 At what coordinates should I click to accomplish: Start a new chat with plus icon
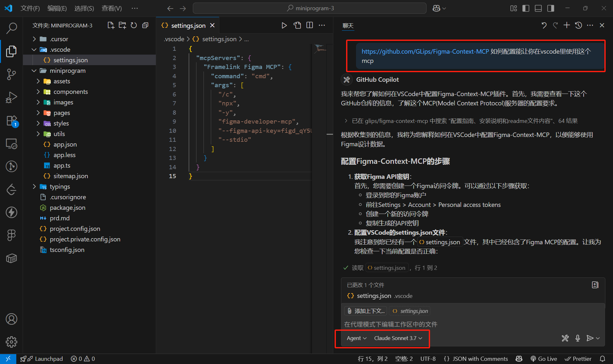tap(567, 25)
